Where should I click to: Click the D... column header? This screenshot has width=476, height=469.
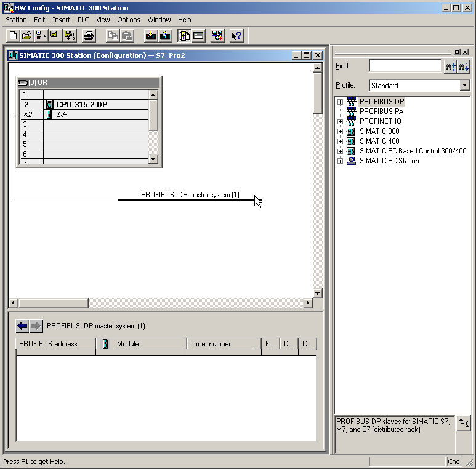pyautogui.click(x=289, y=344)
